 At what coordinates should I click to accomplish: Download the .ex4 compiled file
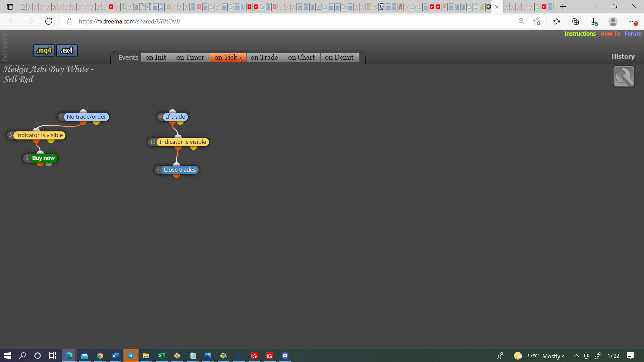tap(67, 50)
